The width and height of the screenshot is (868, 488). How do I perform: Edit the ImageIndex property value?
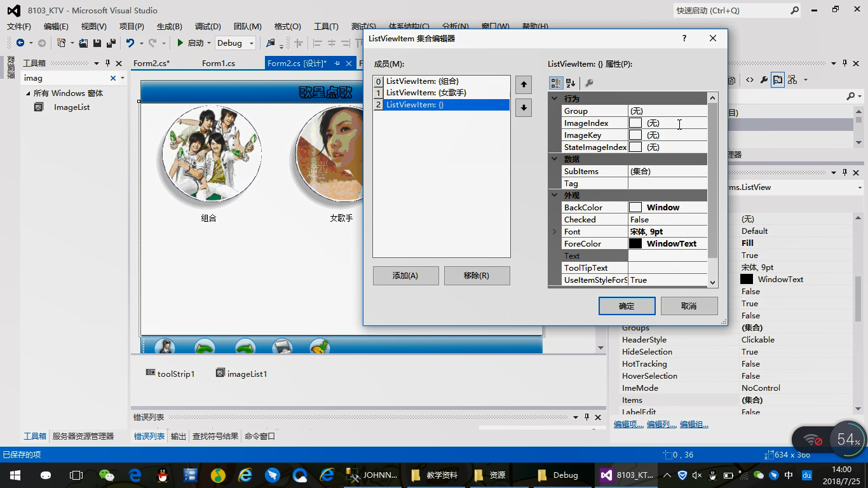(667, 123)
